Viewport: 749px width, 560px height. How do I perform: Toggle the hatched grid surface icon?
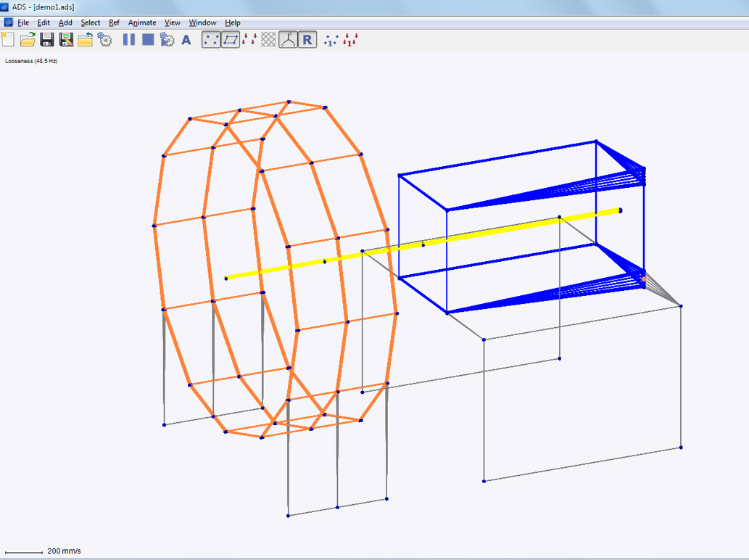pyautogui.click(x=269, y=40)
